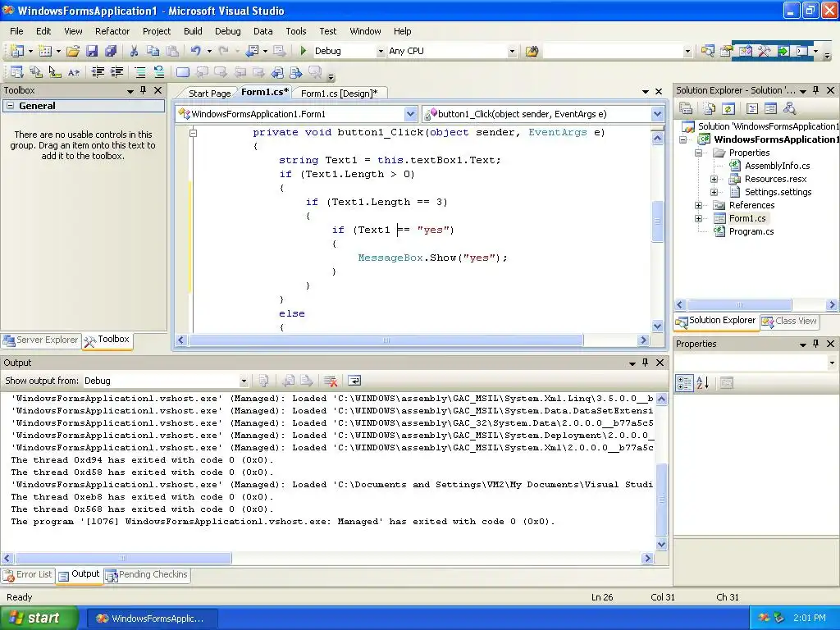Click the Save All icon

pos(111,51)
